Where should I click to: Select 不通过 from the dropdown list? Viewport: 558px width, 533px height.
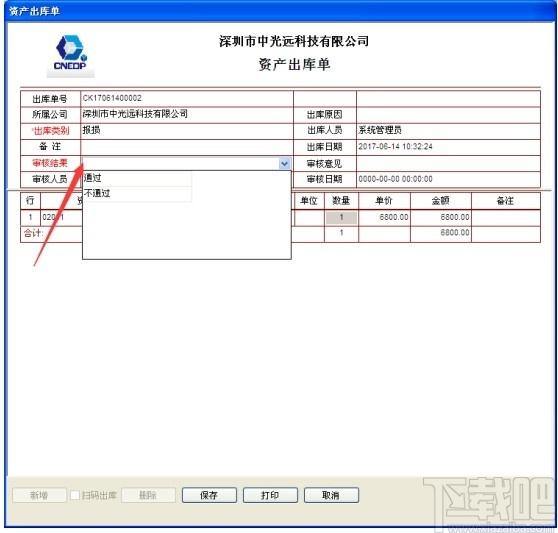point(137,193)
